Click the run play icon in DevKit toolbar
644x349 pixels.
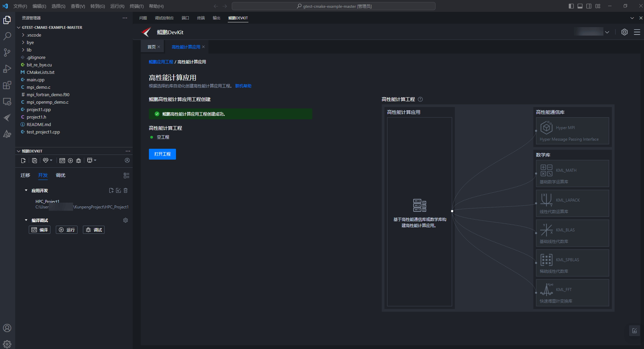pos(70,161)
